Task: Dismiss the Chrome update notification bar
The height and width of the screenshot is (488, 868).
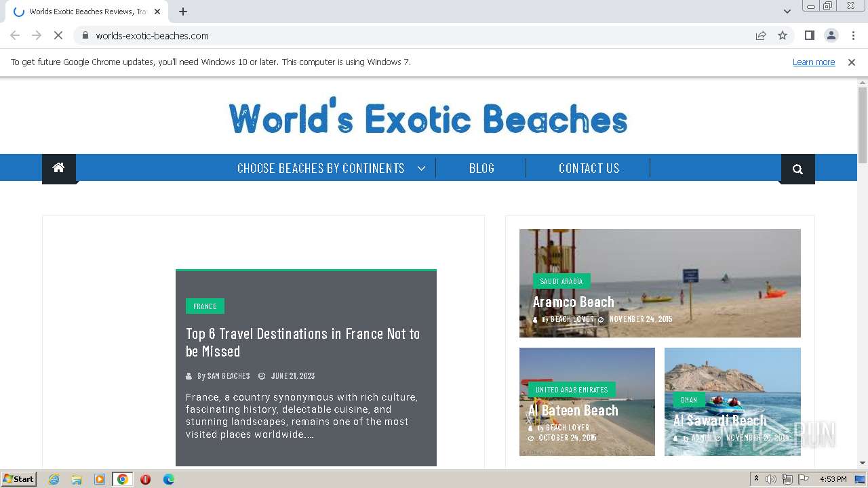Action: (852, 62)
